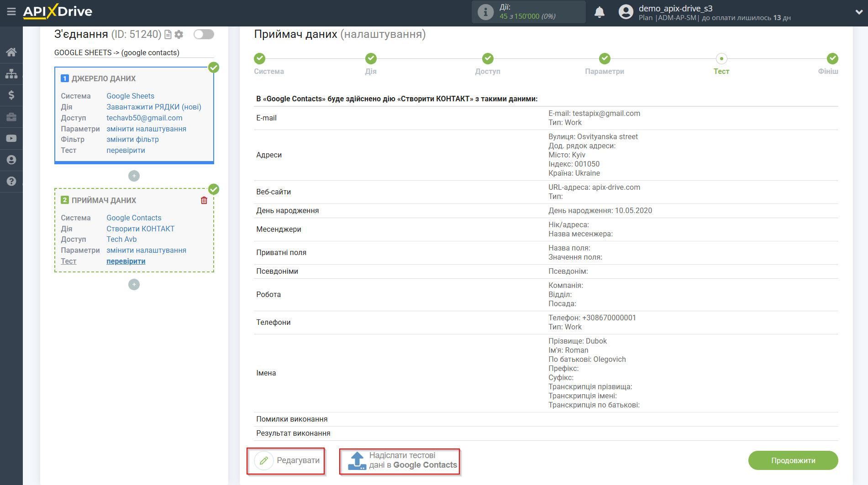The width and height of the screenshot is (868, 485).
Task: Open the billing dollar icon
Action: pos(11,95)
